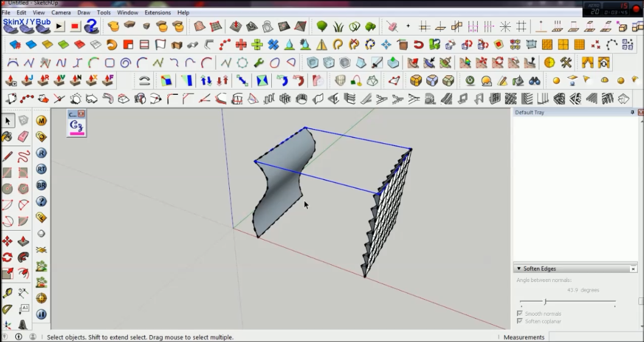Select the Polygon drawing tool
This screenshot has height=342, width=644.
tap(23, 188)
